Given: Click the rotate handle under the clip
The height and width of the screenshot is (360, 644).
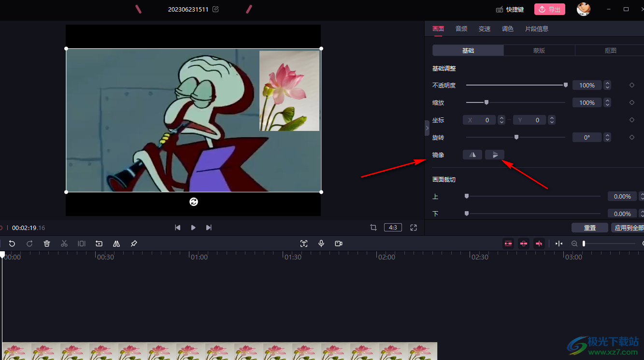Looking at the screenshot, I should point(194,202).
